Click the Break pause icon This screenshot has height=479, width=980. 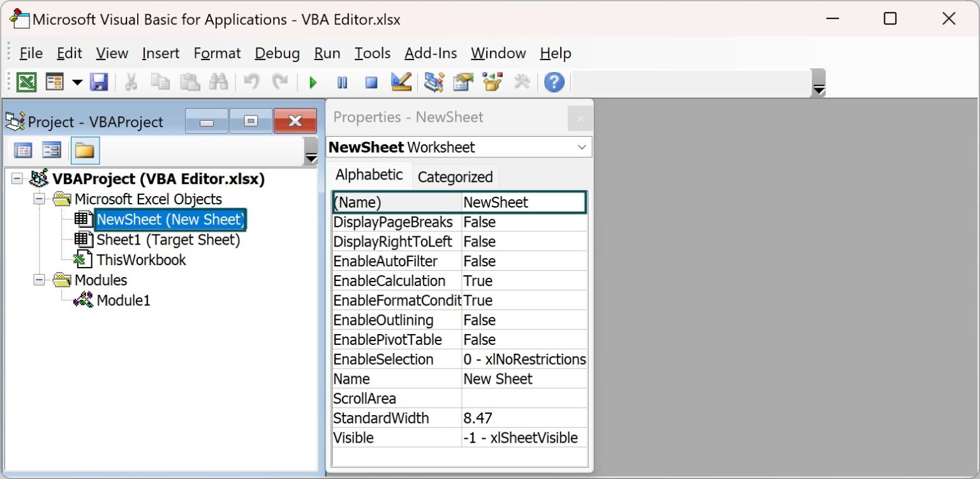click(x=343, y=82)
